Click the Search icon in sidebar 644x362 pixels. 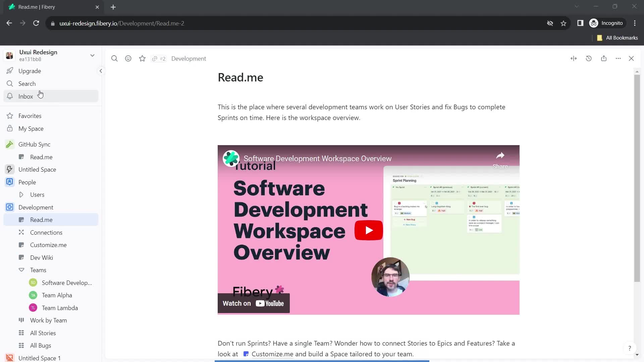pyautogui.click(x=10, y=83)
